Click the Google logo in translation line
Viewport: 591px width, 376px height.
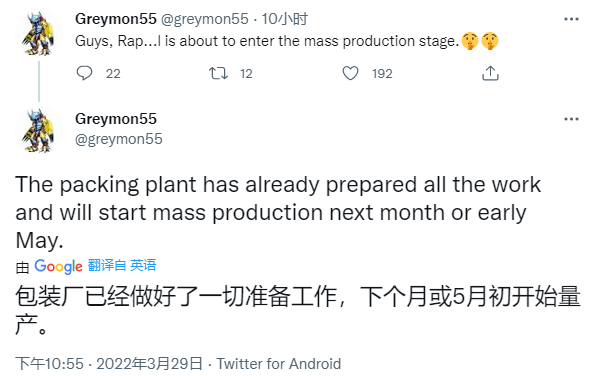(58, 266)
